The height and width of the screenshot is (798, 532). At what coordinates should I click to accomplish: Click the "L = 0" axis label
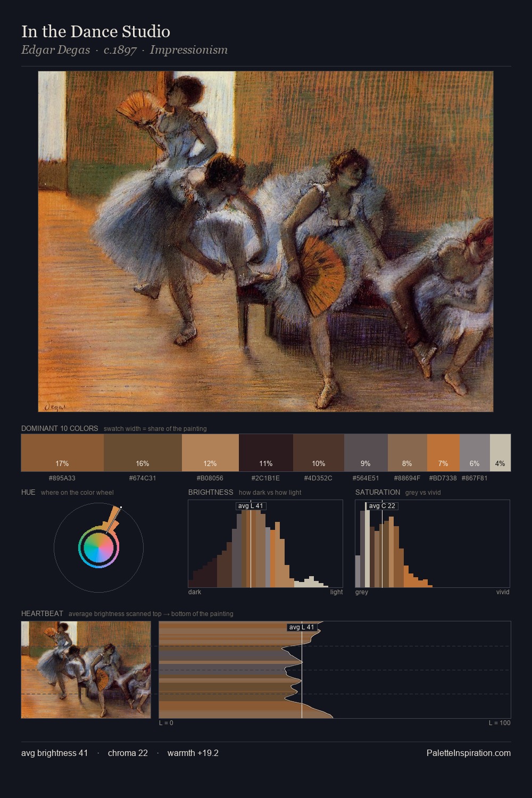[x=166, y=723]
